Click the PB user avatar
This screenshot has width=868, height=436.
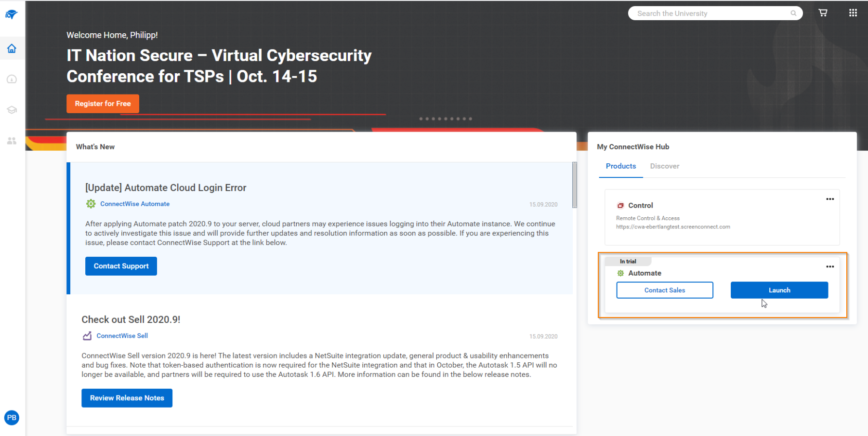coord(12,418)
